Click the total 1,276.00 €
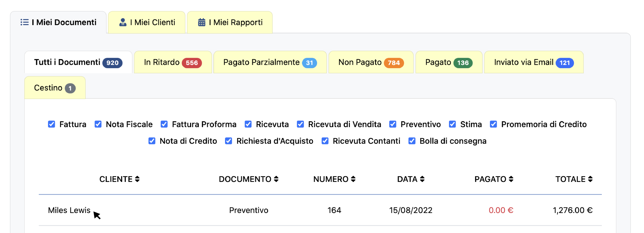The width and height of the screenshot is (644, 233). (x=572, y=210)
